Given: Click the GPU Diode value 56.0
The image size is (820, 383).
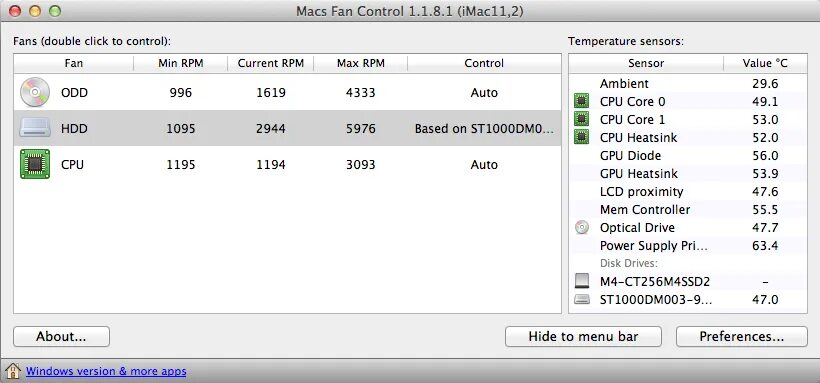Looking at the screenshot, I should 765,156.
